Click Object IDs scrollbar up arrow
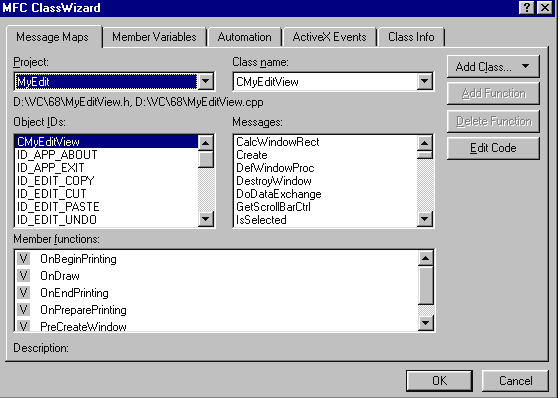 pos(206,143)
